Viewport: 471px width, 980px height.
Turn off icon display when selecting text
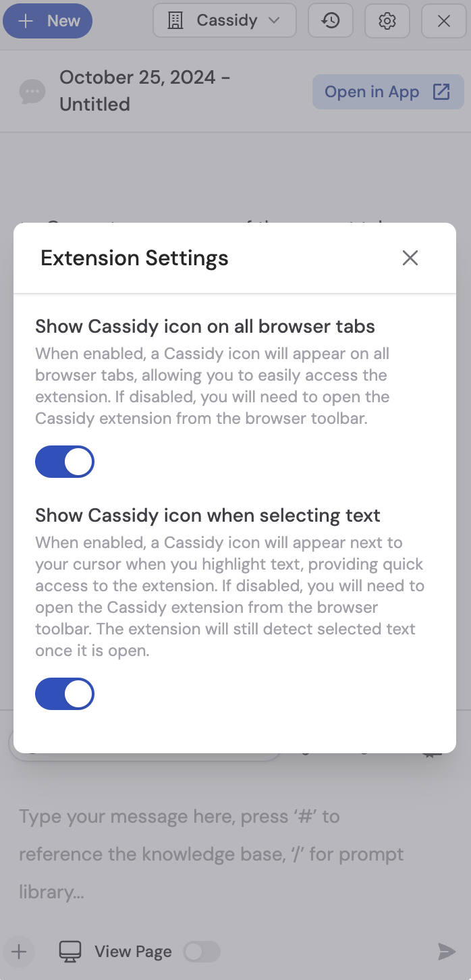point(65,694)
